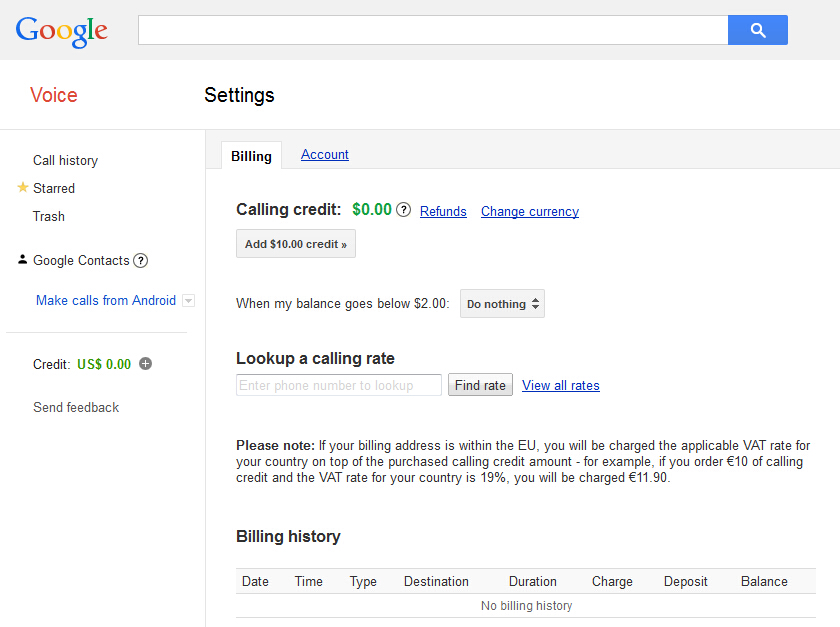This screenshot has width=840, height=627.
Task: Click the Settings page heading
Action: (239, 95)
